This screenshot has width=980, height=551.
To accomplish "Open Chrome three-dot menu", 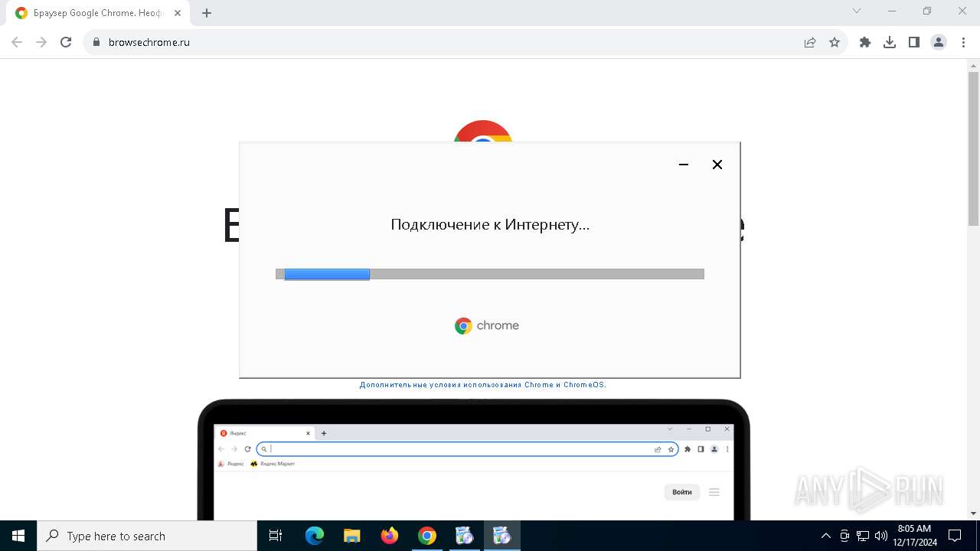I will (x=963, y=42).
